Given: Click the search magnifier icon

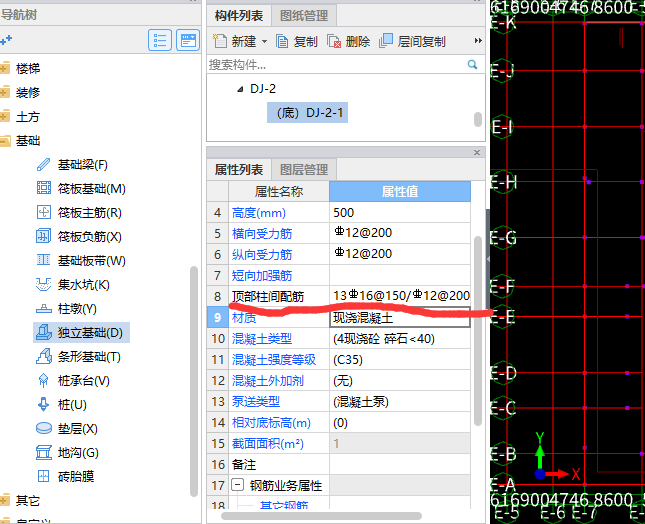Looking at the screenshot, I should click(x=472, y=64).
